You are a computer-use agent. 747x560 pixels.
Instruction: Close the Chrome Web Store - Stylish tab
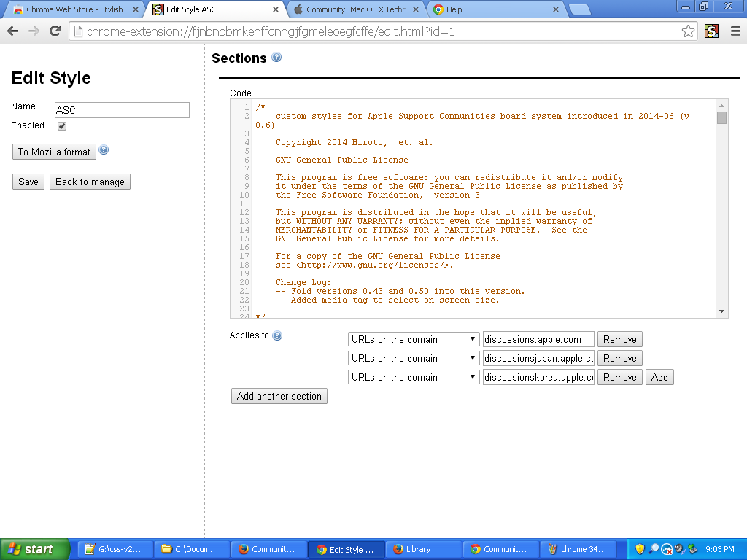click(x=135, y=9)
